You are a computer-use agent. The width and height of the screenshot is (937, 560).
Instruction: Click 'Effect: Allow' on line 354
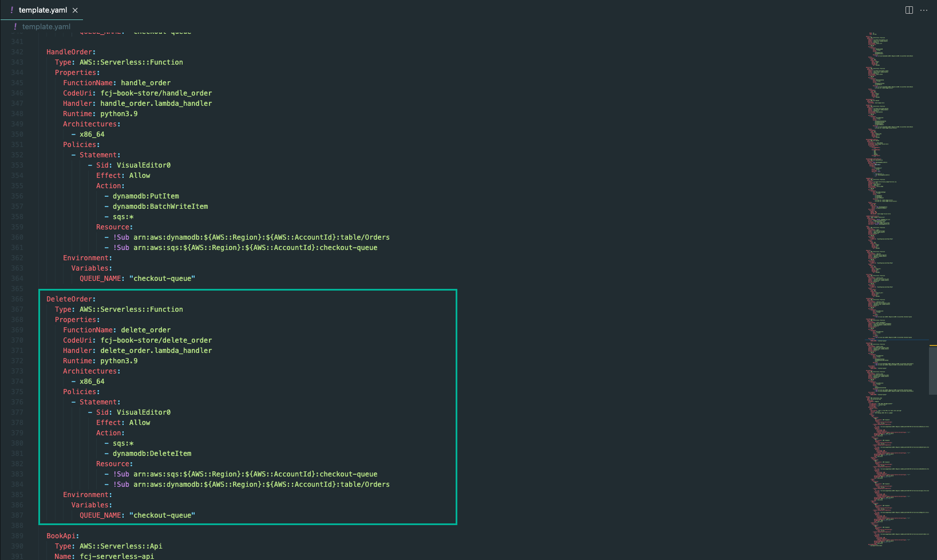[123, 176]
